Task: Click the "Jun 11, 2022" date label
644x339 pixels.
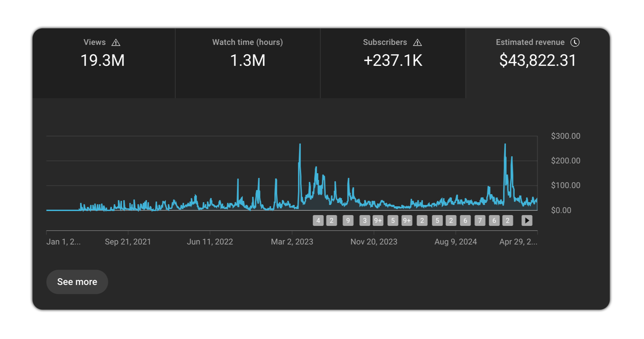Action: coord(210,242)
